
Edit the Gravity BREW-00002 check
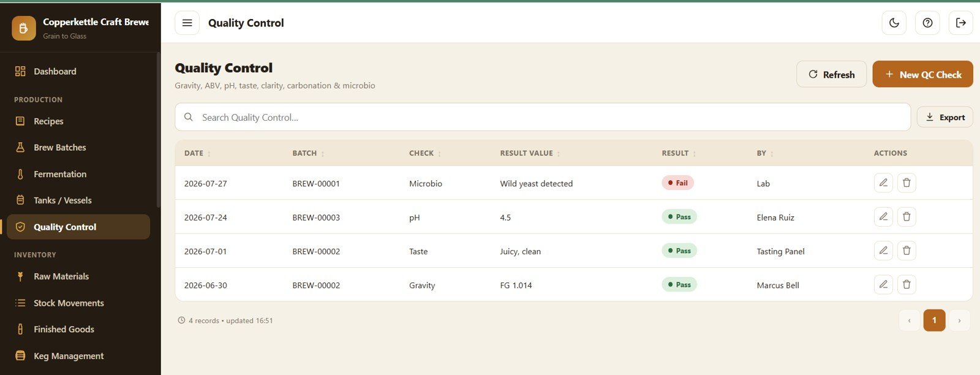883,284
